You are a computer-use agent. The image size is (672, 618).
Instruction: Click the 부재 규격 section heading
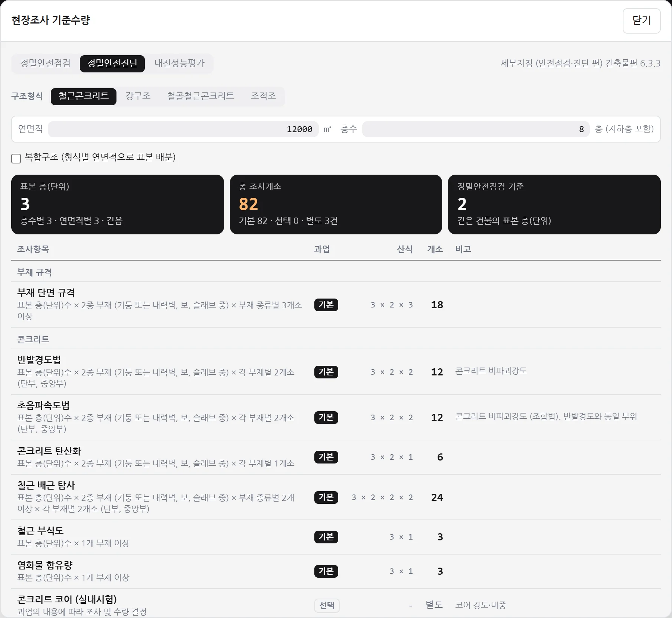pyautogui.click(x=34, y=272)
